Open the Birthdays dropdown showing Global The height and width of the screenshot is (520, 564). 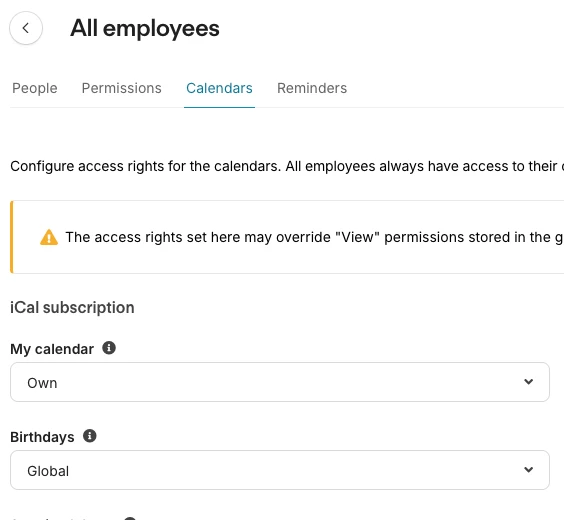[280, 470]
